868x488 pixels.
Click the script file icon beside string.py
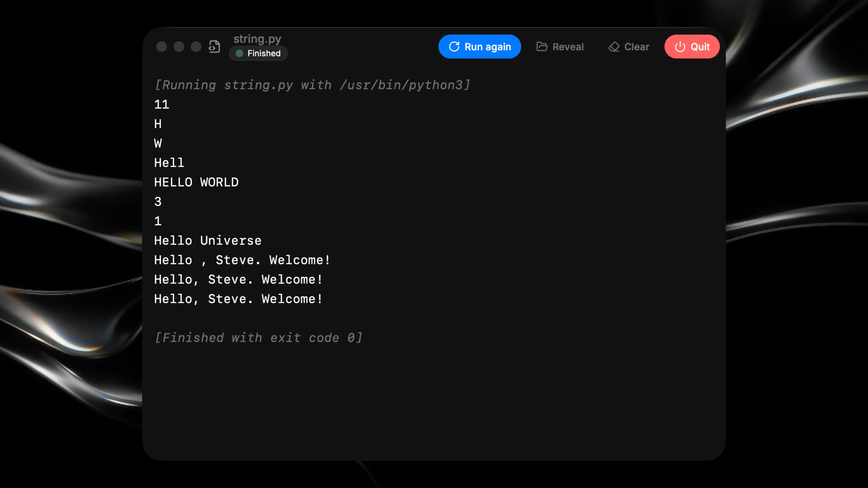click(214, 46)
